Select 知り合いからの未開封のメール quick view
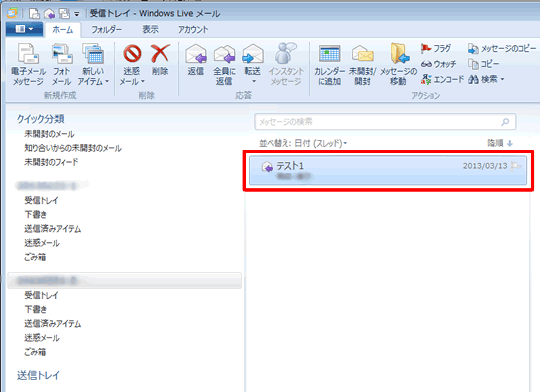 click(x=73, y=148)
